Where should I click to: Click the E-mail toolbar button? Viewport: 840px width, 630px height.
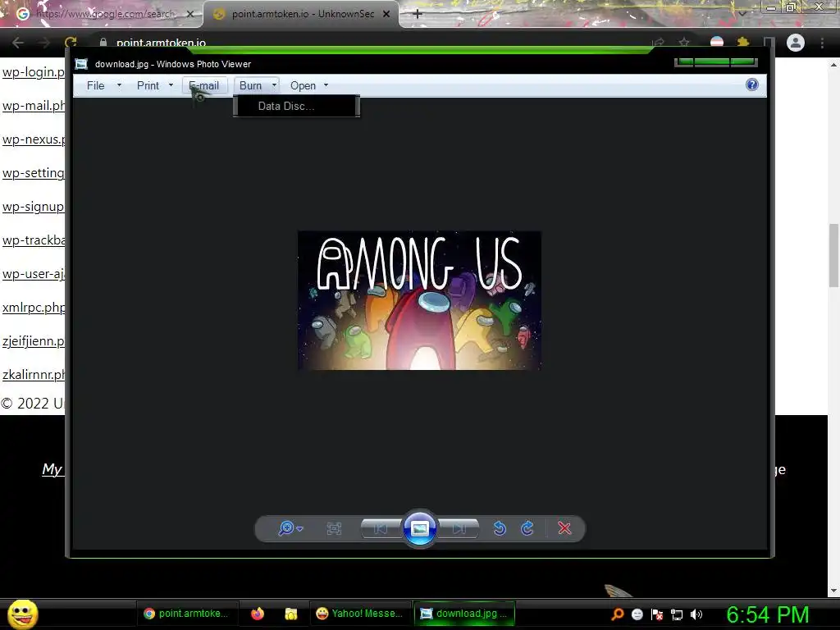coord(204,85)
